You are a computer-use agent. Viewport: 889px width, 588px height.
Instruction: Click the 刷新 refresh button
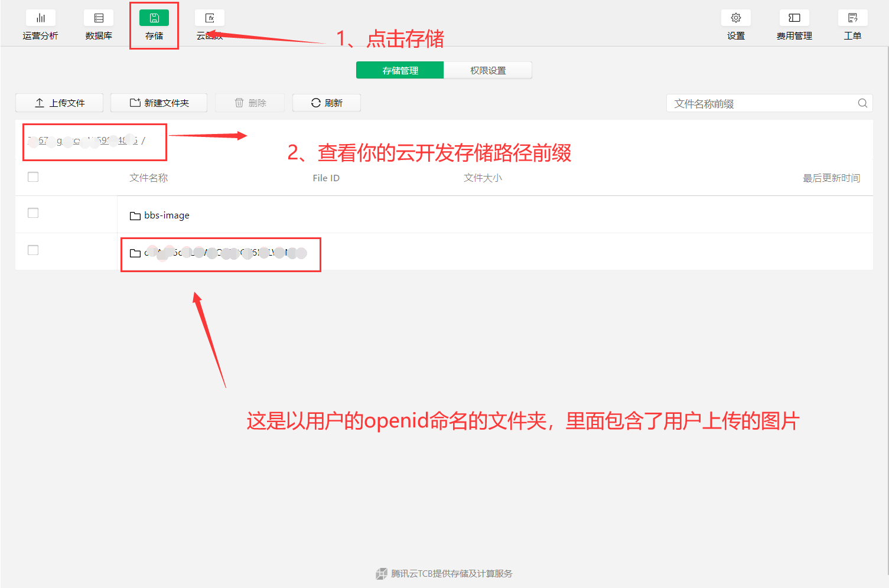point(327,103)
